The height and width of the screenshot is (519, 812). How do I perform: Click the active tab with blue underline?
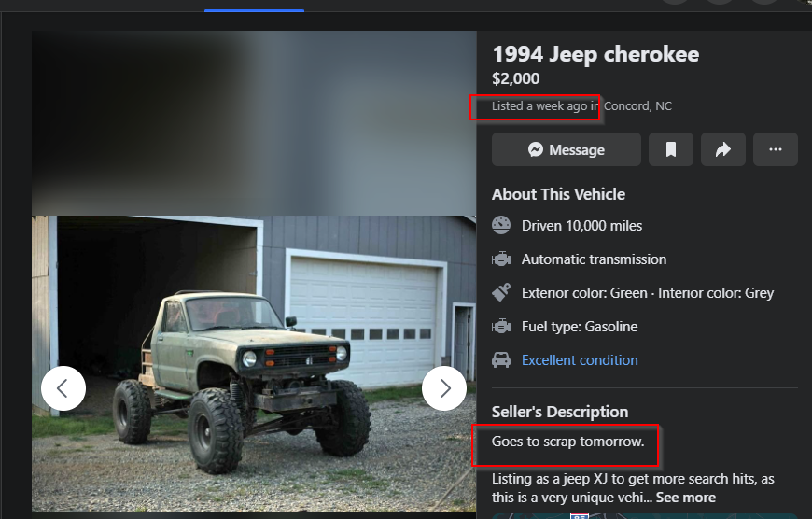254,6
